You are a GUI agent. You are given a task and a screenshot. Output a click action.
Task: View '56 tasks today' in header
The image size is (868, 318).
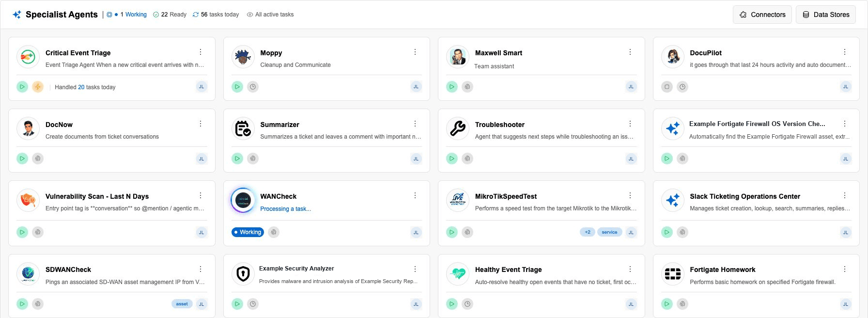pos(216,15)
